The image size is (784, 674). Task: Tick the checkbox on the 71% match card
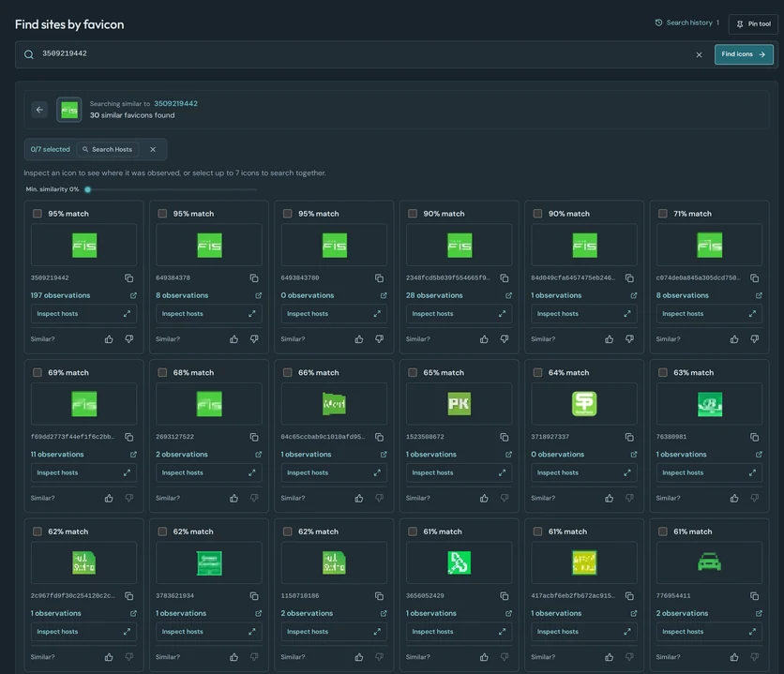coord(662,214)
